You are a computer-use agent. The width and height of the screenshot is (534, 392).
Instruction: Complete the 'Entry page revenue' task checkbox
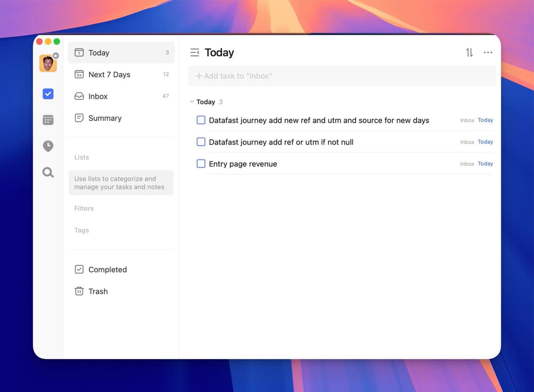tap(201, 164)
